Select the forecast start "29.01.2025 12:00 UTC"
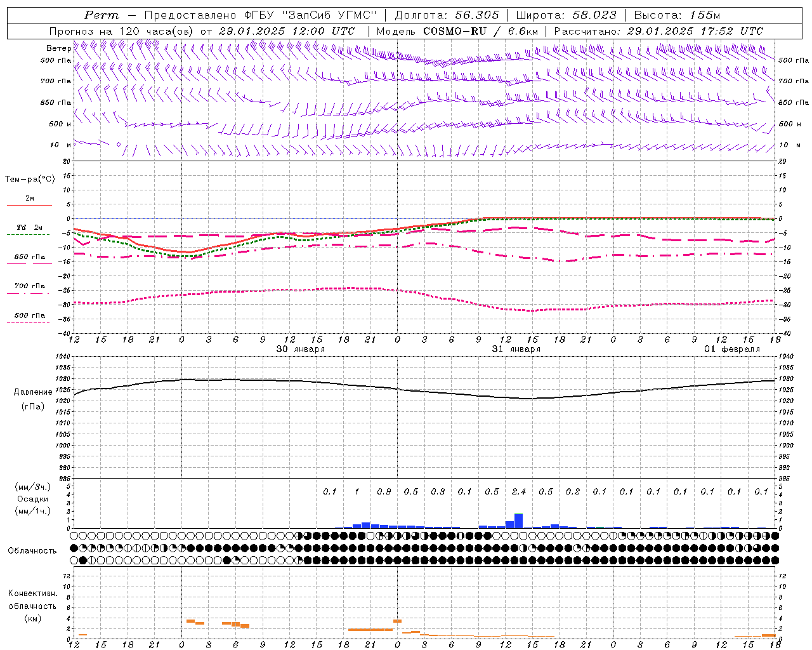The height and width of the screenshot is (650, 812). pos(286,31)
